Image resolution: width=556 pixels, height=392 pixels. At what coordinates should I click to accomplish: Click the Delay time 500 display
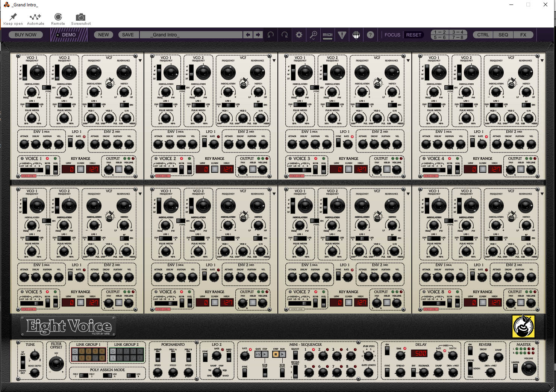click(x=419, y=353)
